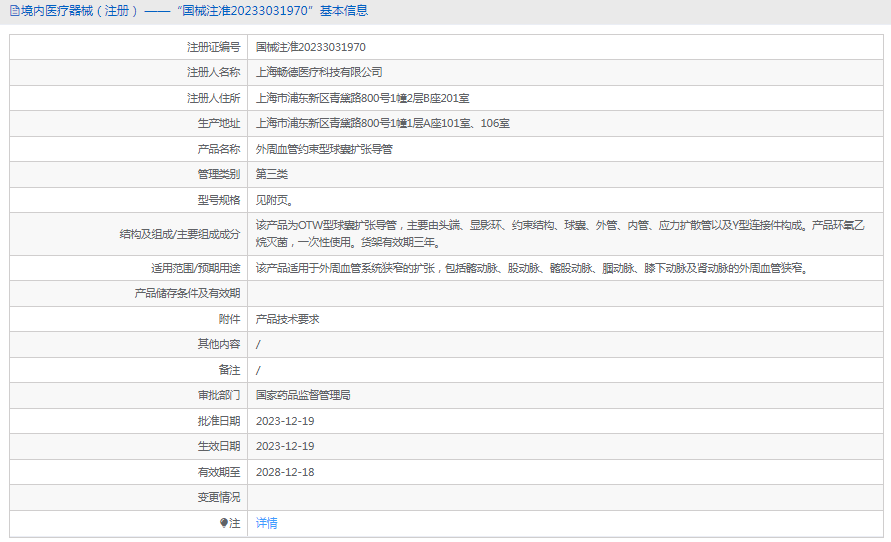Click the 有效期至 label
Image resolution: width=891 pixels, height=542 pixels.
tap(219, 472)
